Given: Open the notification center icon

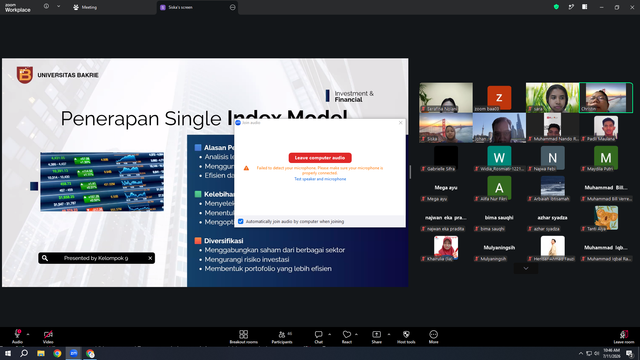Looking at the screenshot, I should pyautogui.click(x=629, y=353).
